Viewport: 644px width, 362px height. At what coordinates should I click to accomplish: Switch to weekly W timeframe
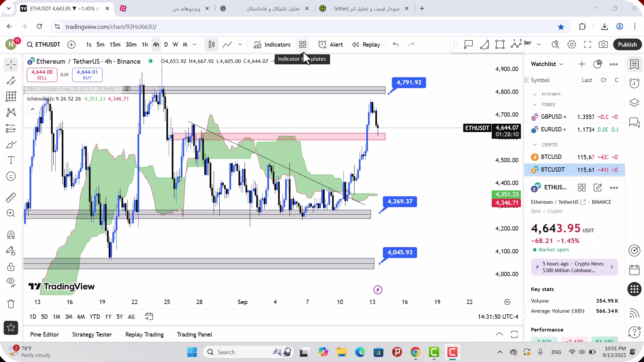pyautogui.click(x=175, y=45)
